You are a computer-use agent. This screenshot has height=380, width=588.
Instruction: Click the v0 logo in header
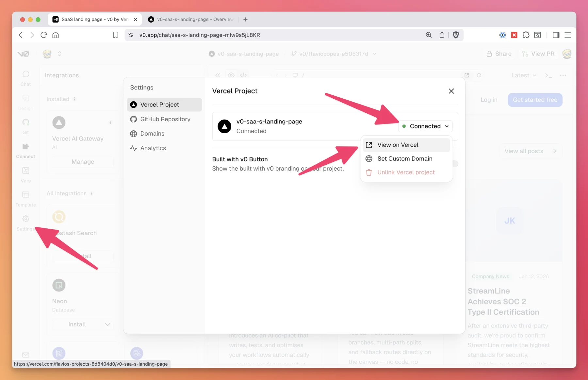tap(23, 54)
